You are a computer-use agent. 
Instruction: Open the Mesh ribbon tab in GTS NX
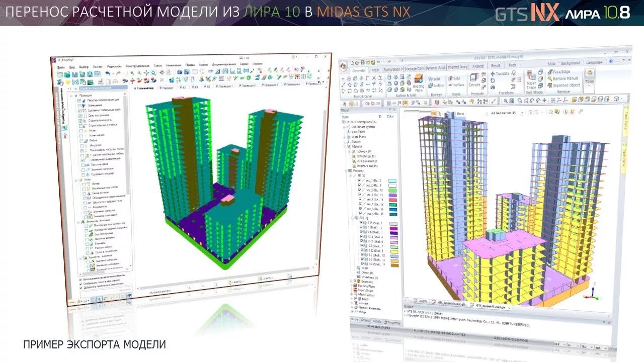coord(375,70)
